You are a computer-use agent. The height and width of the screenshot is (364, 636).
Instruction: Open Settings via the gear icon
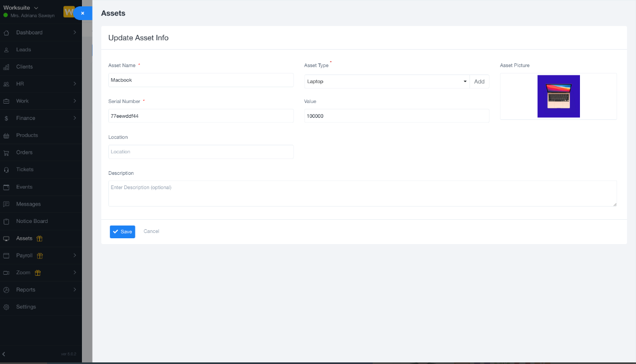(5, 306)
